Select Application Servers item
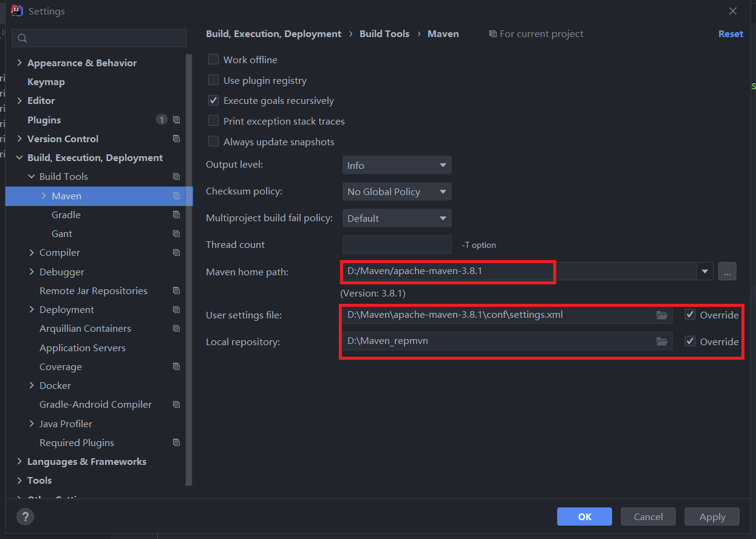This screenshot has height=539, width=756. click(83, 348)
